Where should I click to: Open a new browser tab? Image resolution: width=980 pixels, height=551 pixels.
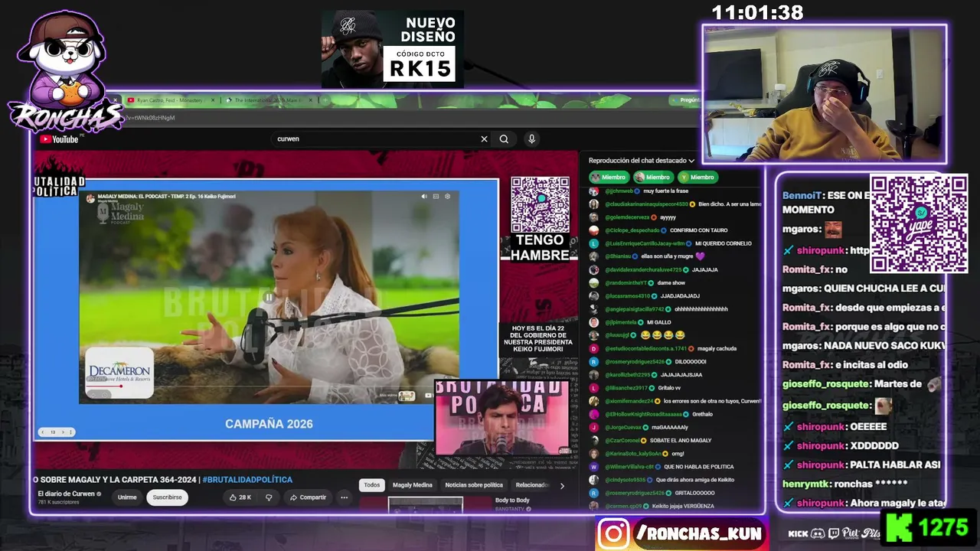325,100
